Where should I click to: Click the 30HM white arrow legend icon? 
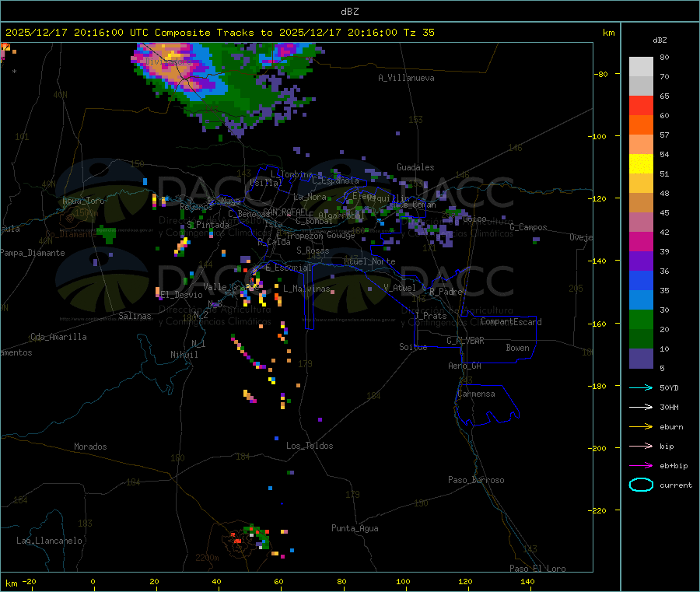click(641, 407)
